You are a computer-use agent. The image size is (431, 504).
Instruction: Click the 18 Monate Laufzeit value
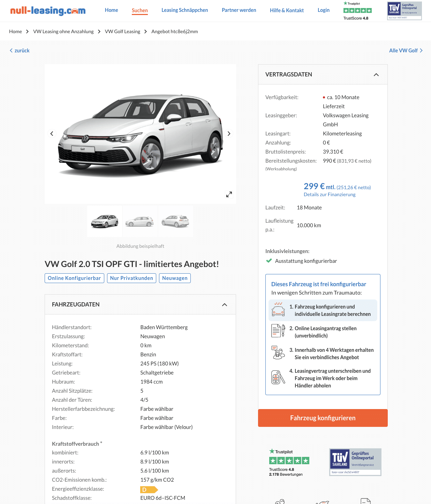point(309,207)
